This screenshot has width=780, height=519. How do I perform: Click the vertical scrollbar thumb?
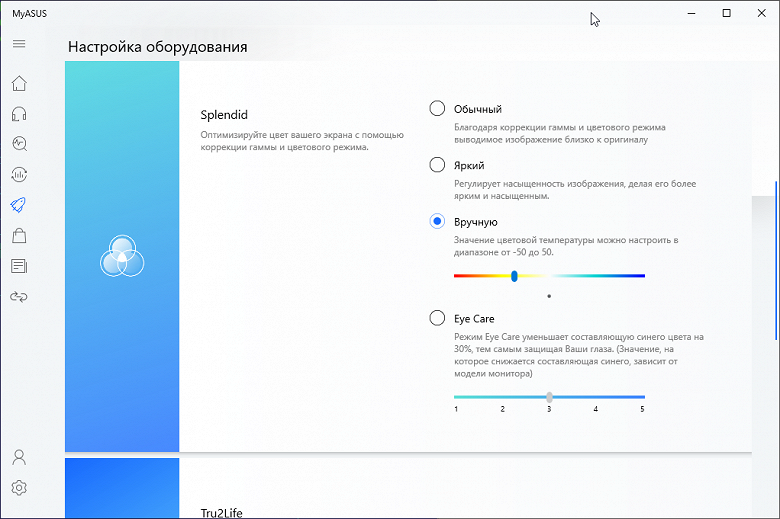[x=776, y=261]
